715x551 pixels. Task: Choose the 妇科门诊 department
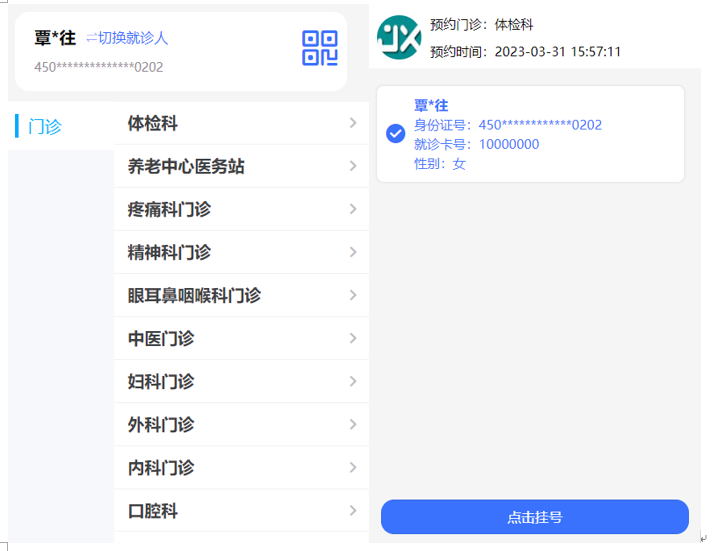click(241, 381)
